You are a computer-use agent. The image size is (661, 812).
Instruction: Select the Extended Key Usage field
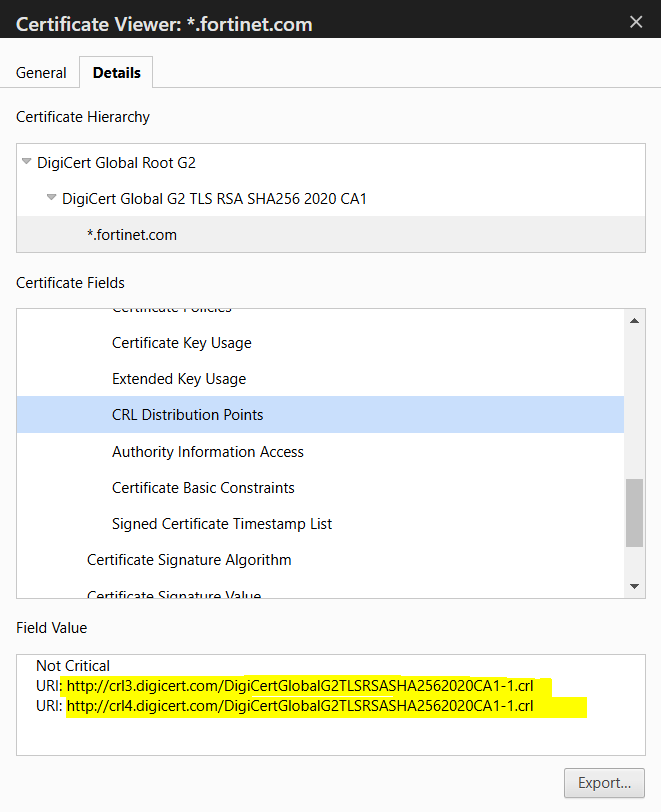pyautogui.click(x=178, y=379)
